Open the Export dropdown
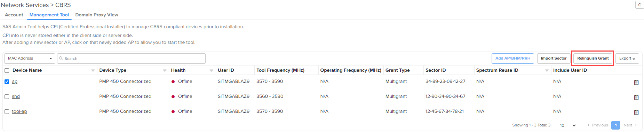Image resolution: width=644 pixels, height=132 pixels. 627,59
